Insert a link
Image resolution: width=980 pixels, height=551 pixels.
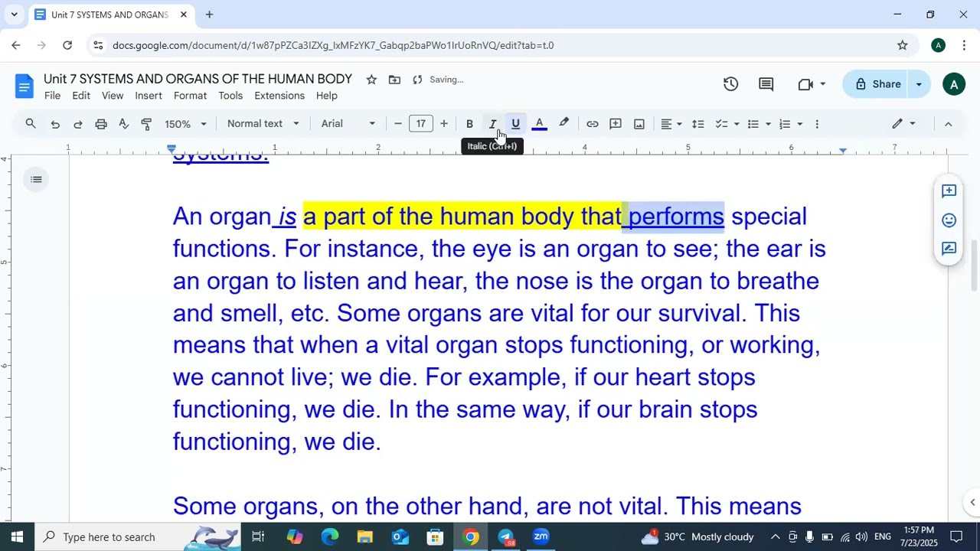[x=593, y=124]
